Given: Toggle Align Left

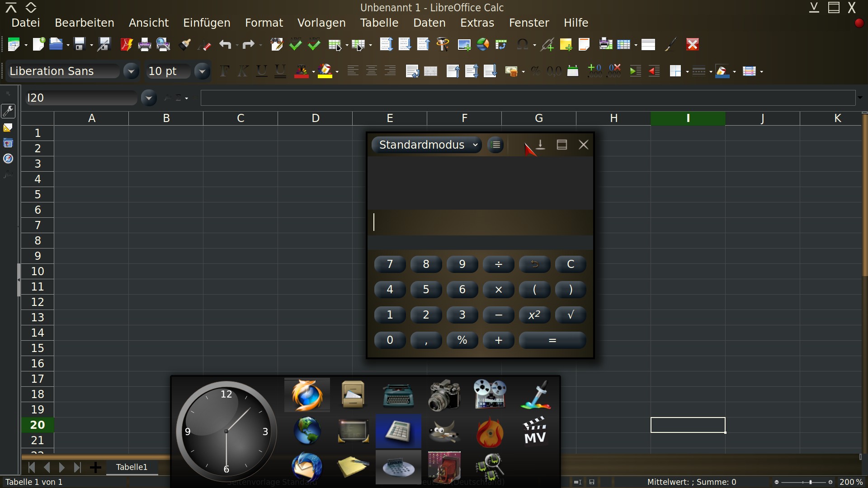Looking at the screenshot, I should coord(353,71).
